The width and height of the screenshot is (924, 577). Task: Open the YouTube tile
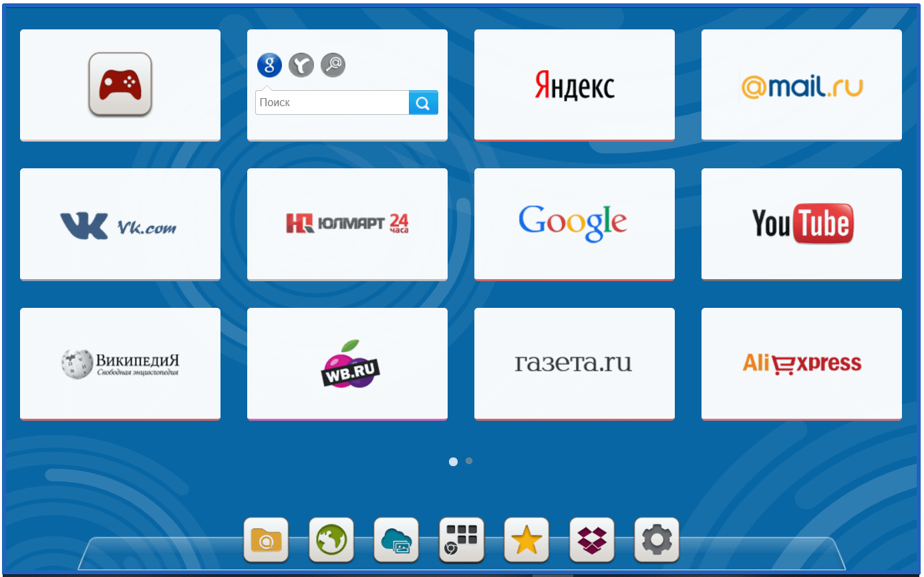(802, 224)
